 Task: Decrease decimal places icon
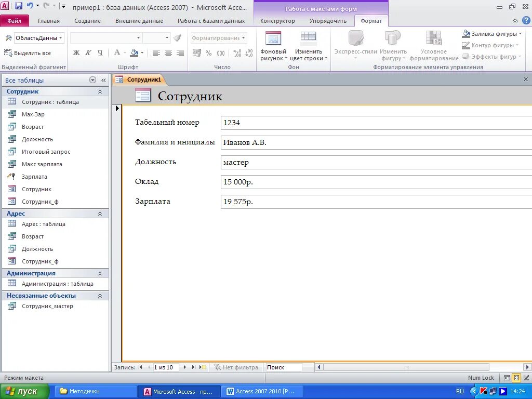point(249,53)
